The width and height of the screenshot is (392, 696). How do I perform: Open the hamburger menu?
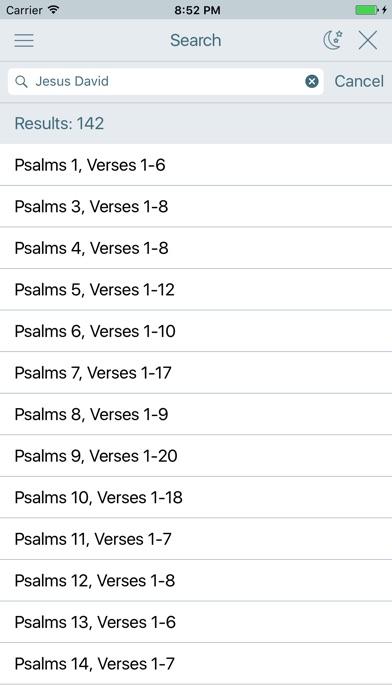[x=24, y=40]
